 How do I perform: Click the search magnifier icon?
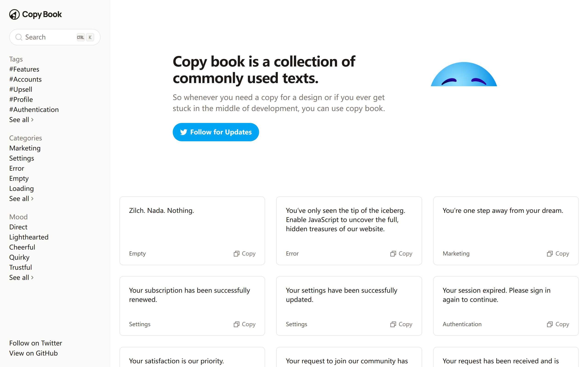[x=19, y=37]
